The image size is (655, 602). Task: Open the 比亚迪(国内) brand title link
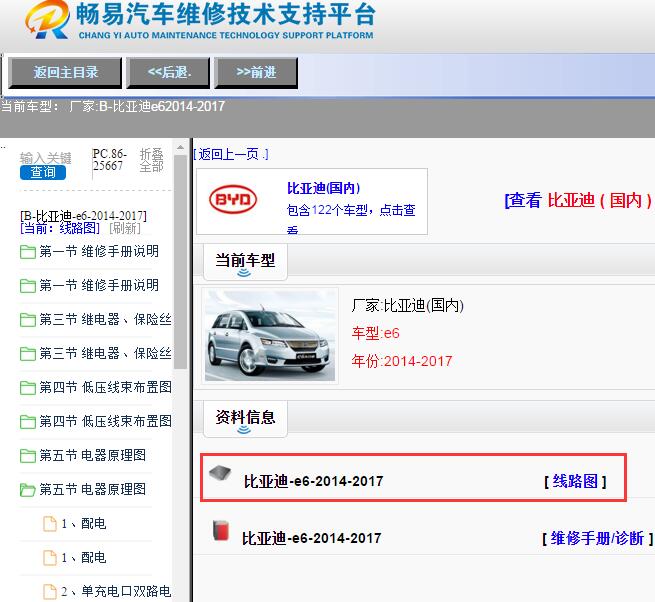tap(323, 188)
